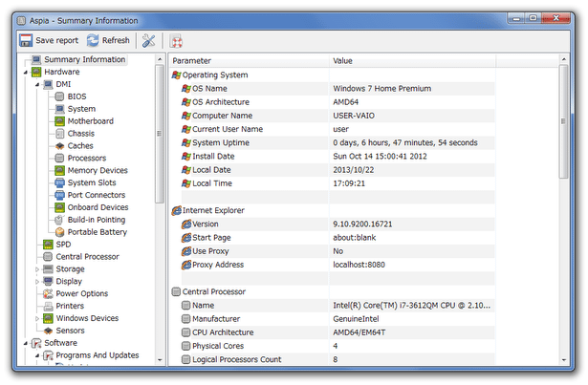588x385 pixels.
Task: Click the SPD memory icon
Action: click(x=48, y=245)
